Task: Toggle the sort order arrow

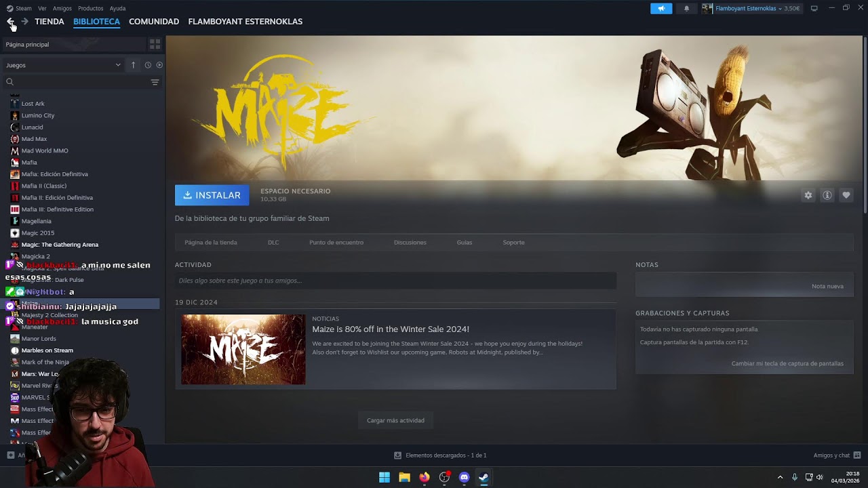Action: [134, 65]
